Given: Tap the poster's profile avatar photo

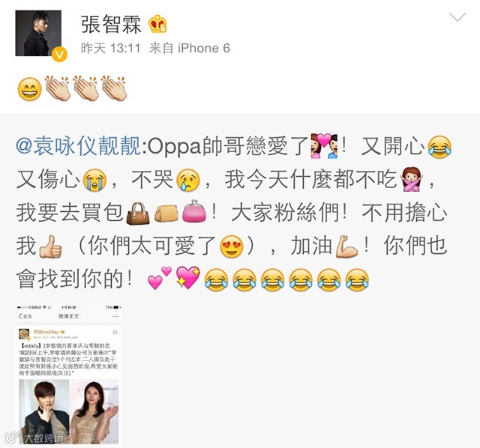Looking at the screenshot, I should (38, 33).
